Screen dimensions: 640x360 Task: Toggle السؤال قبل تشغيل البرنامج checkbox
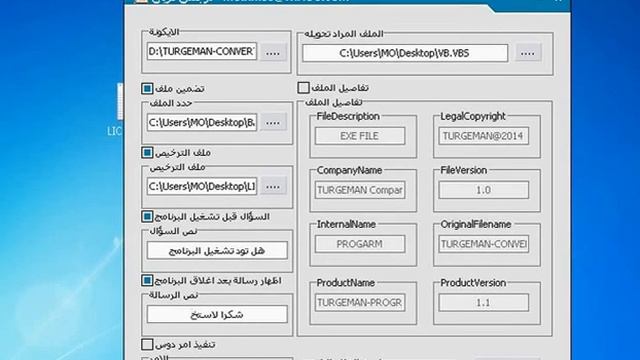click(147, 216)
